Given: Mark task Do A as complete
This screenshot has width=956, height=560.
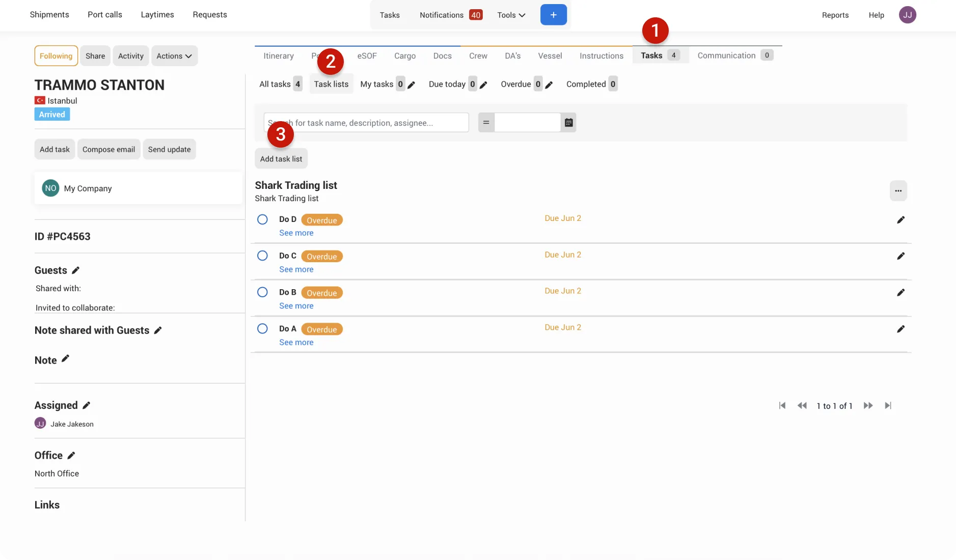Looking at the screenshot, I should pos(262,329).
